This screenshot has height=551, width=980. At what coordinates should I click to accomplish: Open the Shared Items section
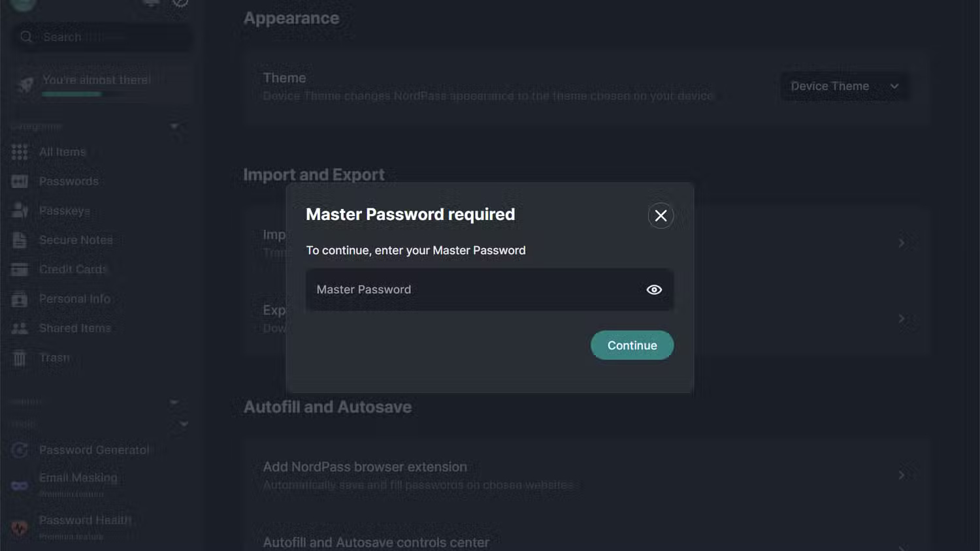[x=74, y=328]
